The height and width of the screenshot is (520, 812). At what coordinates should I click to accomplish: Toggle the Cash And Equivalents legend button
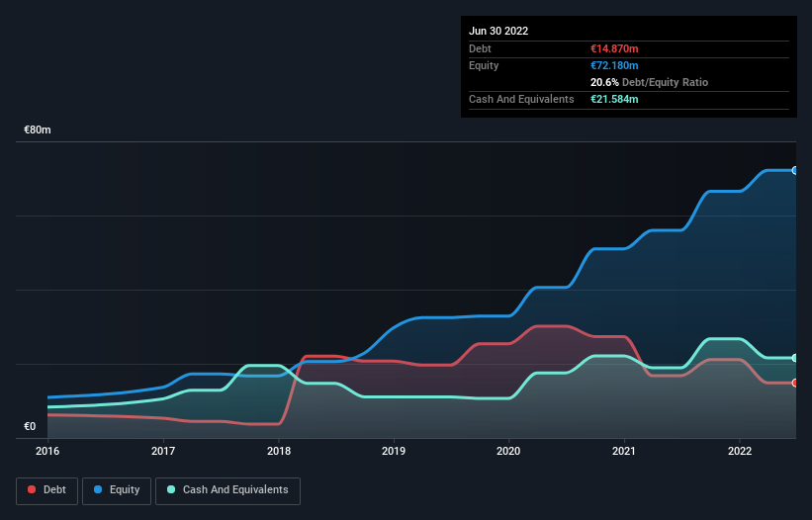(227, 490)
